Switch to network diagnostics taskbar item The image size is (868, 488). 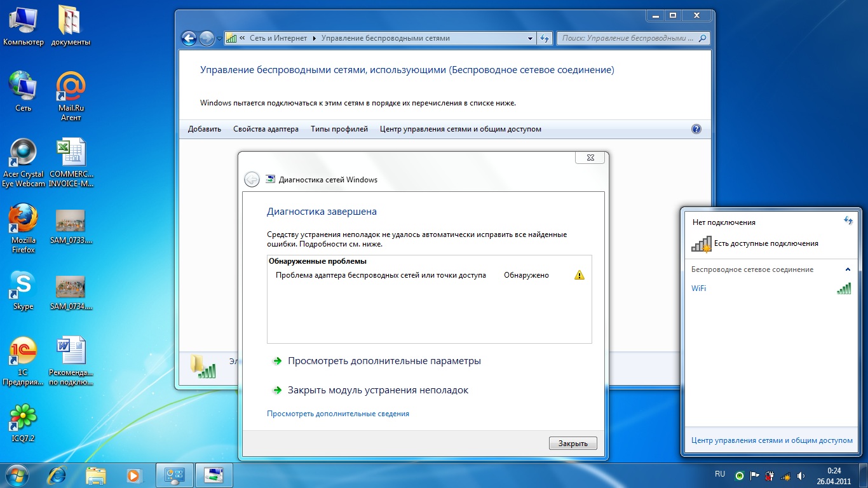point(214,475)
